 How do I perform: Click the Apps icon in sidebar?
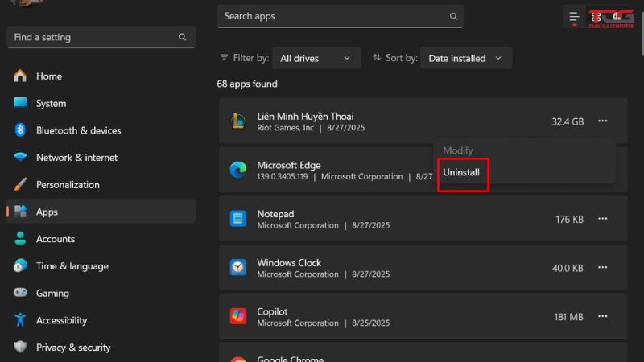(19, 212)
